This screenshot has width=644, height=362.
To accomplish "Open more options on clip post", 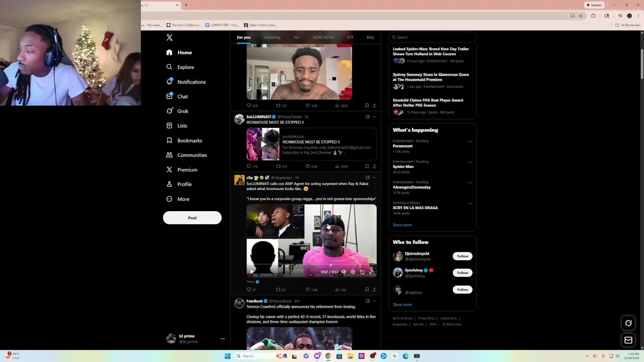I will coord(374,177).
